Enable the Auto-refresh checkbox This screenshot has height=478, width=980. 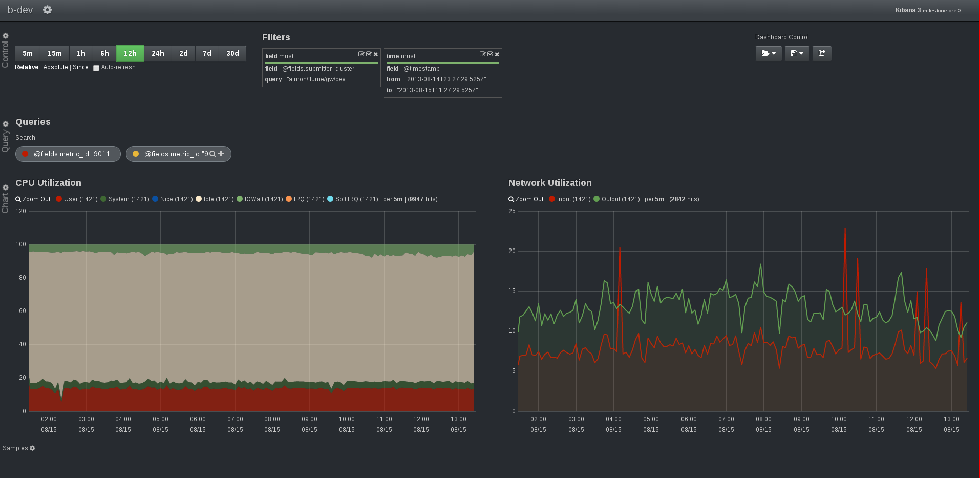(x=96, y=68)
